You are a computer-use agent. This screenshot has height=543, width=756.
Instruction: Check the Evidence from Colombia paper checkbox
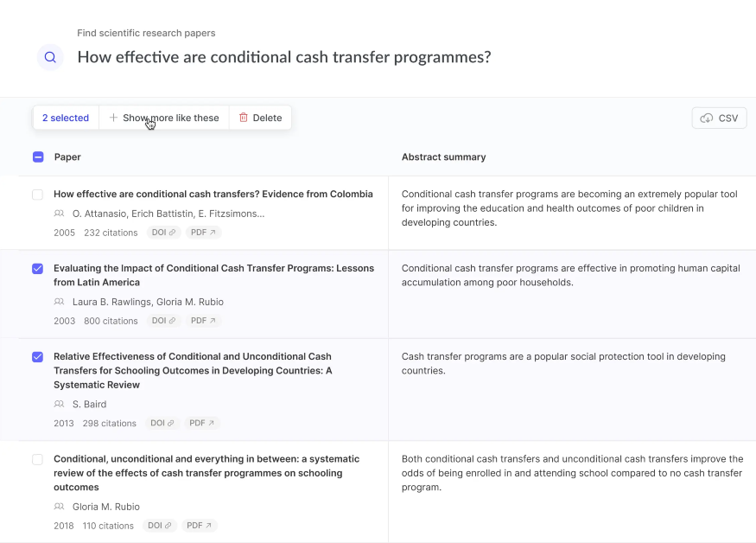click(38, 195)
